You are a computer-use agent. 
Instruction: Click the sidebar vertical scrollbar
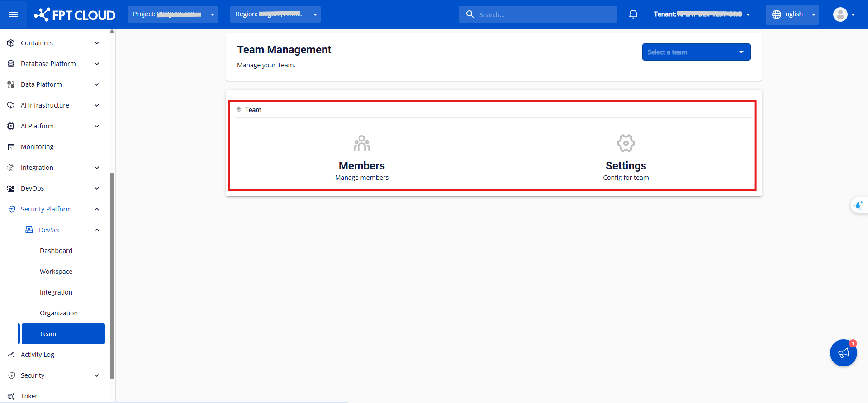pos(112,276)
